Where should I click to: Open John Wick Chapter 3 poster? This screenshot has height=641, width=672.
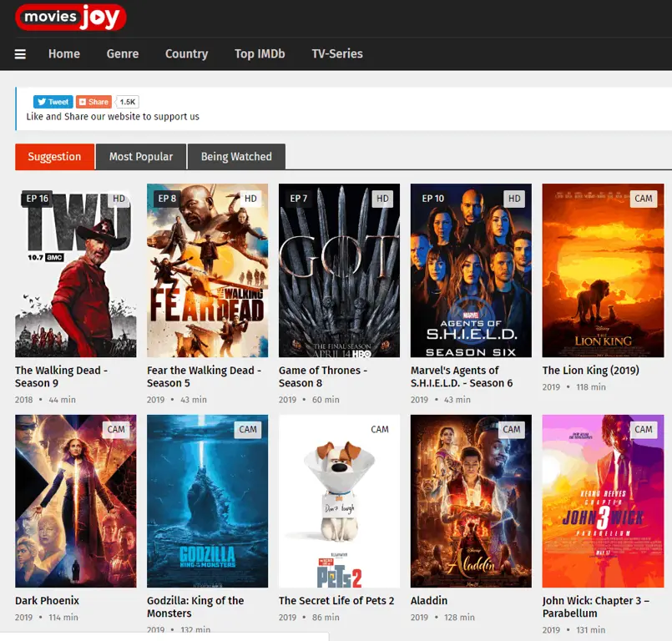coord(603,501)
